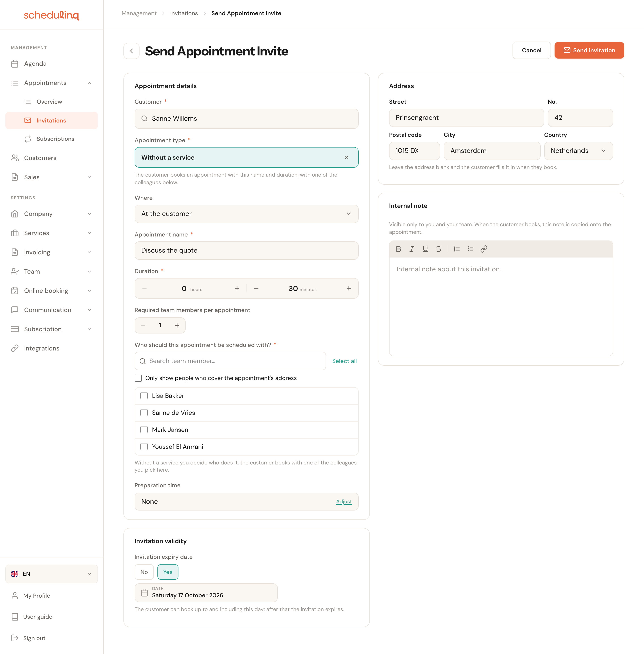This screenshot has width=644, height=654.
Task: Open the expiry date calendar picker
Action: click(x=206, y=593)
